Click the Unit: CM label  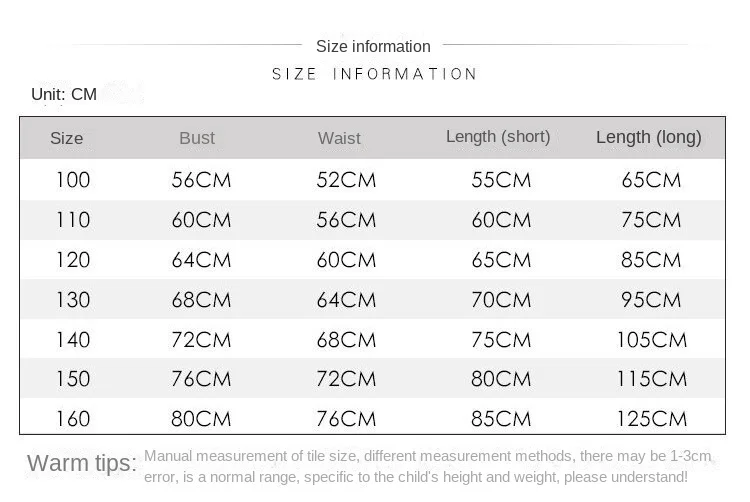(64, 94)
